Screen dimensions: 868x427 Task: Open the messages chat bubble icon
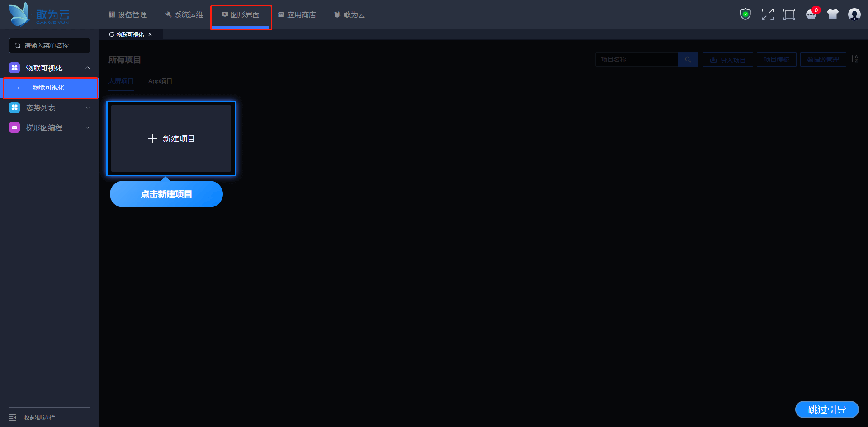[x=811, y=14]
